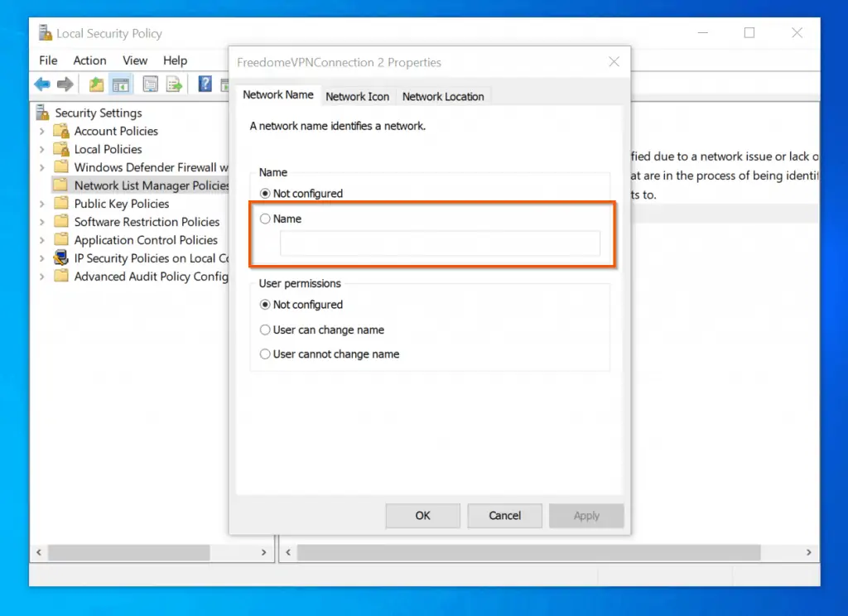
Task: Select User cannot change name option
Action: click(266, 354)
